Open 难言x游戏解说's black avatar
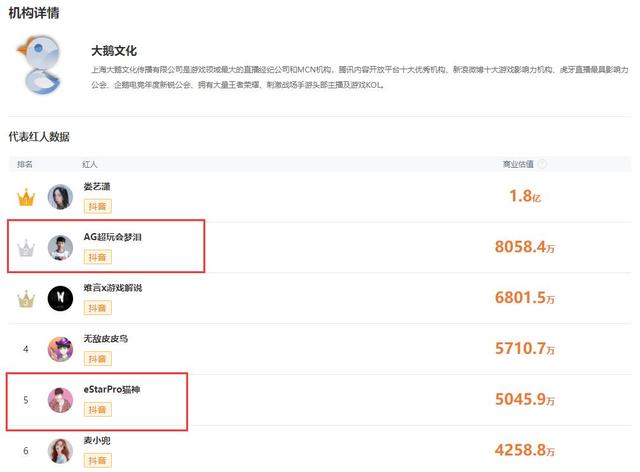This screenshot has height=472, width=640. (61, 298)
